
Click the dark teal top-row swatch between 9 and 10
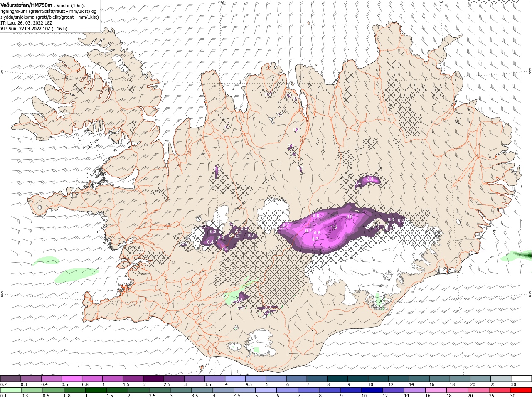[x=358, y=379]
